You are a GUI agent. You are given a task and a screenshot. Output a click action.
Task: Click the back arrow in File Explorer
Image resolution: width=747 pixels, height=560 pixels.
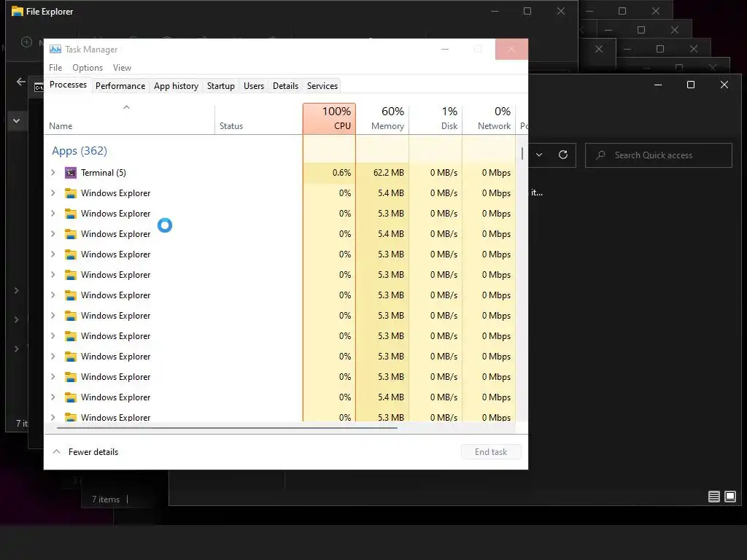21,82
